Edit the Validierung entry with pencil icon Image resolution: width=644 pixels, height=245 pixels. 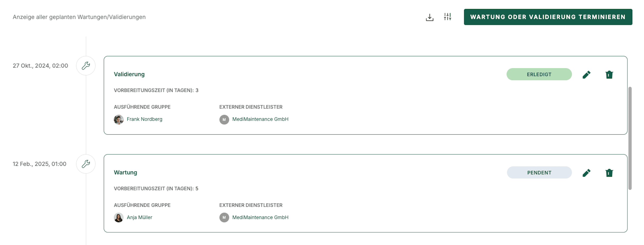pyautogui.click(x=586, y=75)
